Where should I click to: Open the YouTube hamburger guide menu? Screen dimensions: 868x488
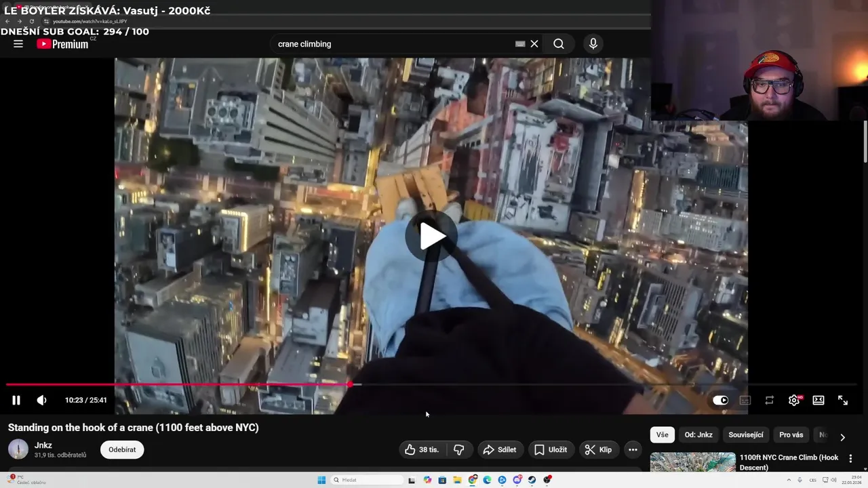(x=18, y=44)
